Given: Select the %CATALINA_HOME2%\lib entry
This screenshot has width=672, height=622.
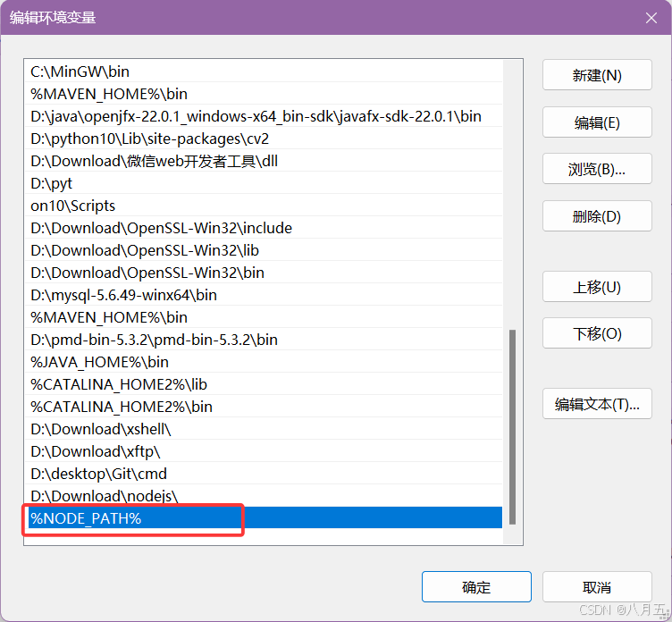Looking at the screenshot, I should click(264, 384).
